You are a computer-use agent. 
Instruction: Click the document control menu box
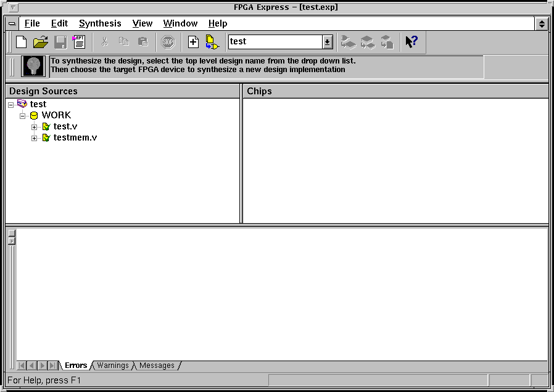[12, 23]
